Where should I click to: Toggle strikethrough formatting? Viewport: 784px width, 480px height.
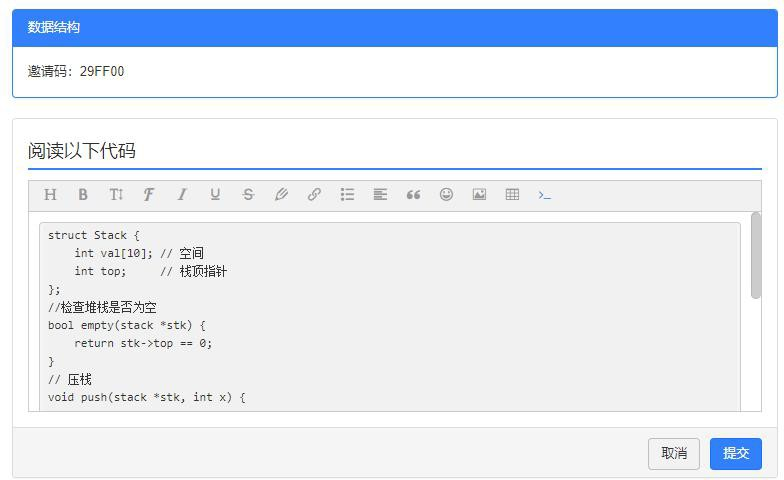coord(248,195)
